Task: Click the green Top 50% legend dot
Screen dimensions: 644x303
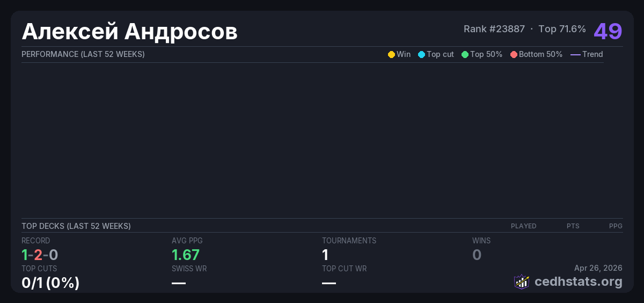Action: point(465,54)
